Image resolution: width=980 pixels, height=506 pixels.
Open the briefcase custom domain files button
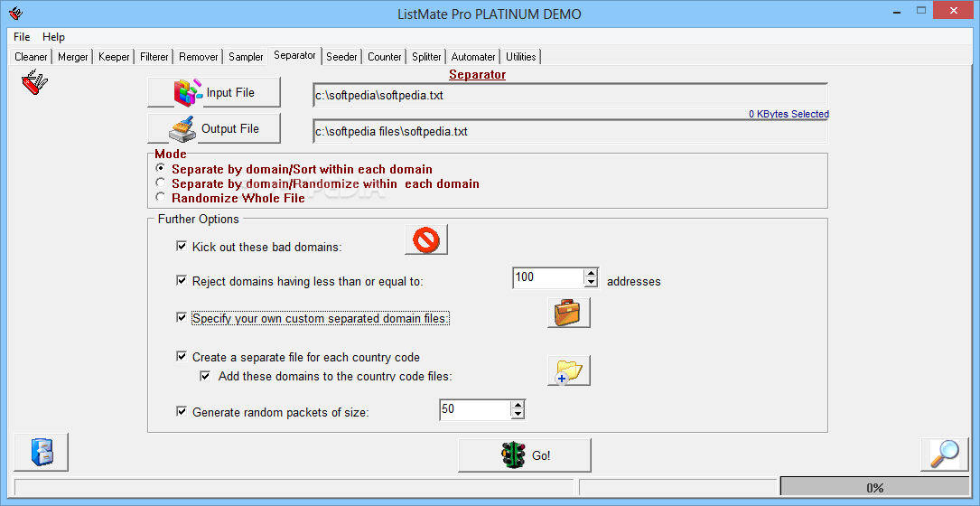(569, 313)
